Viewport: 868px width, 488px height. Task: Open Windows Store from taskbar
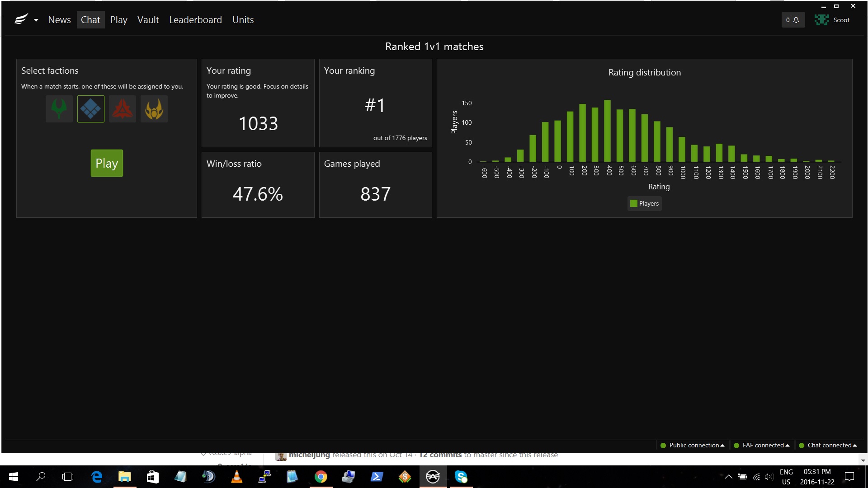pyautogui.click(x=153, y=477)
